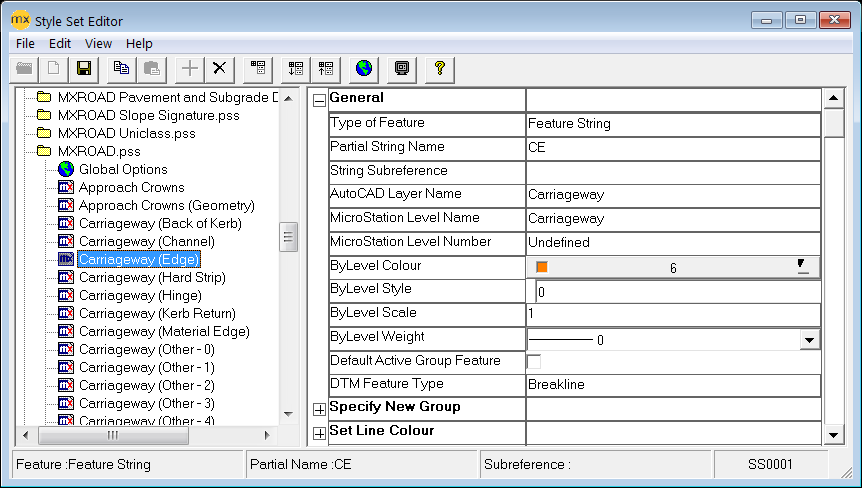Toggle the Default Active Group Feature checkbox
The image size is (862, 488).
point(534,362)
